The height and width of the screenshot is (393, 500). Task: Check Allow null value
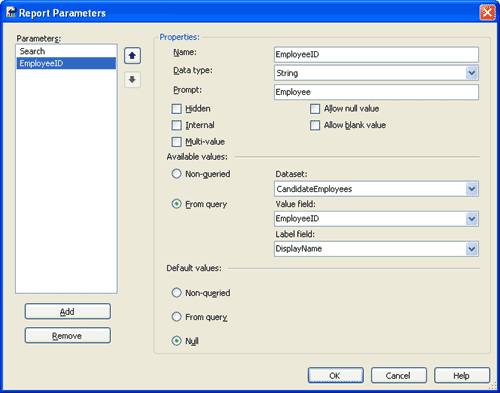coord(315,109)
